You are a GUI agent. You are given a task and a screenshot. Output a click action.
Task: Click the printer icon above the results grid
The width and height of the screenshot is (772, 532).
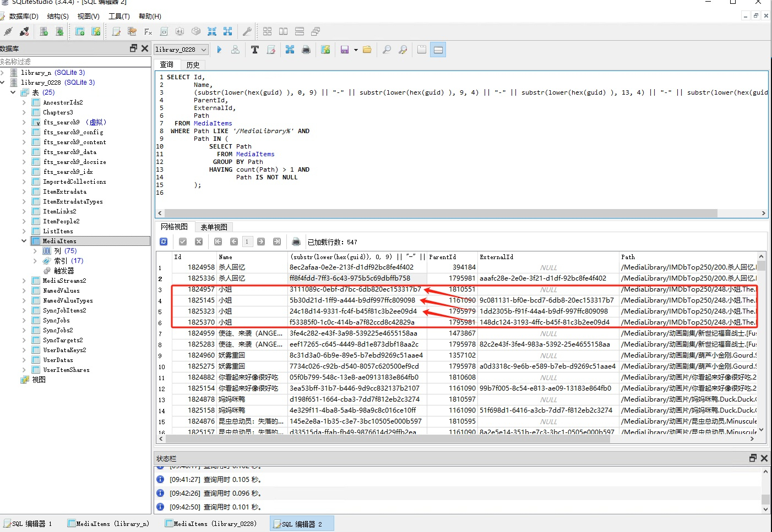tap(296, 242)
